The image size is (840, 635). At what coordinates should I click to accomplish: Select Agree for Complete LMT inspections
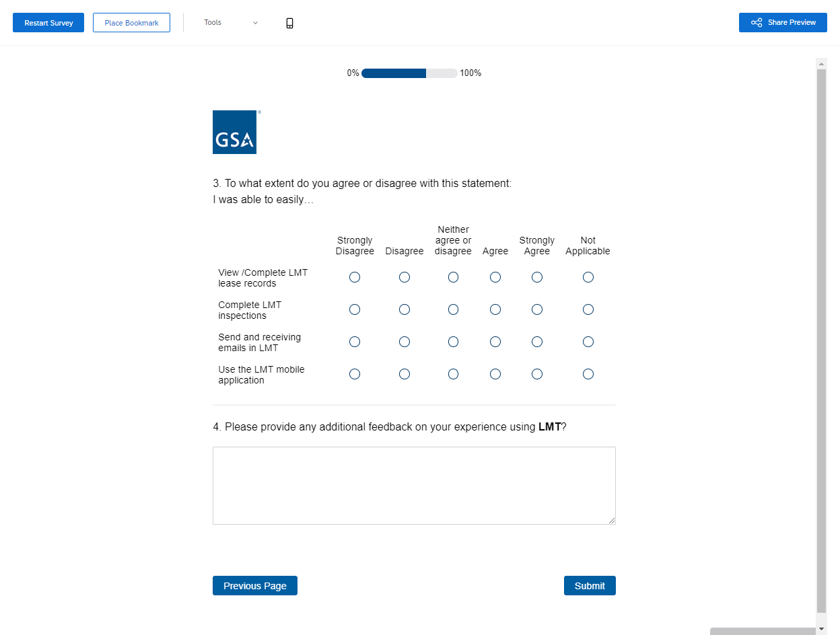click(495, 309)
